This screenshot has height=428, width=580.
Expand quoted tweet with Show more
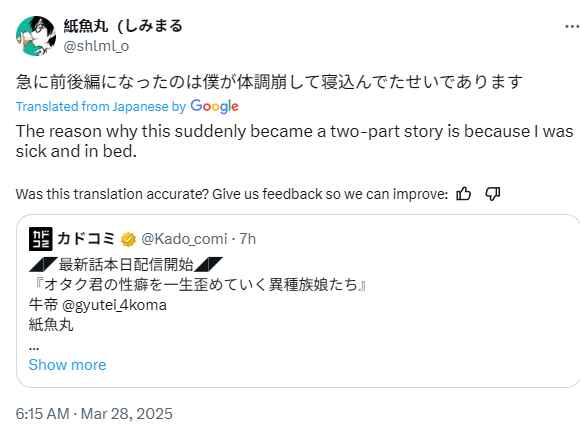click(67, 365)
